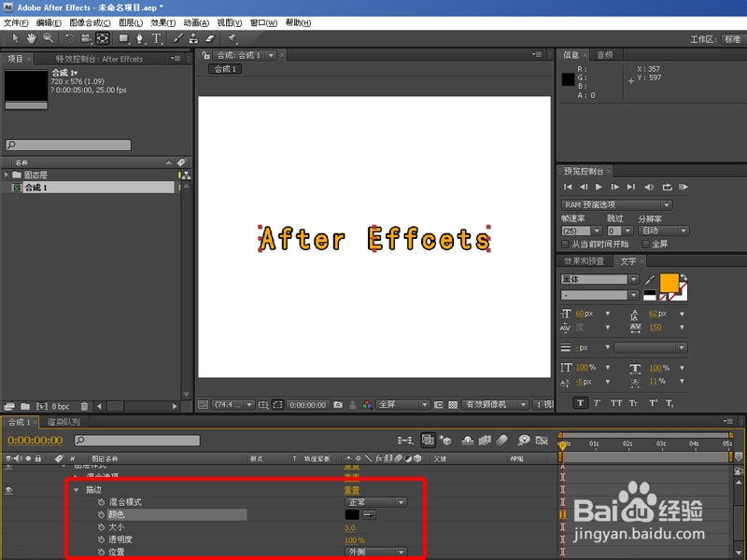Switch to the 效果和预置 tab
The image size is (747, 560).
(584, 261)
